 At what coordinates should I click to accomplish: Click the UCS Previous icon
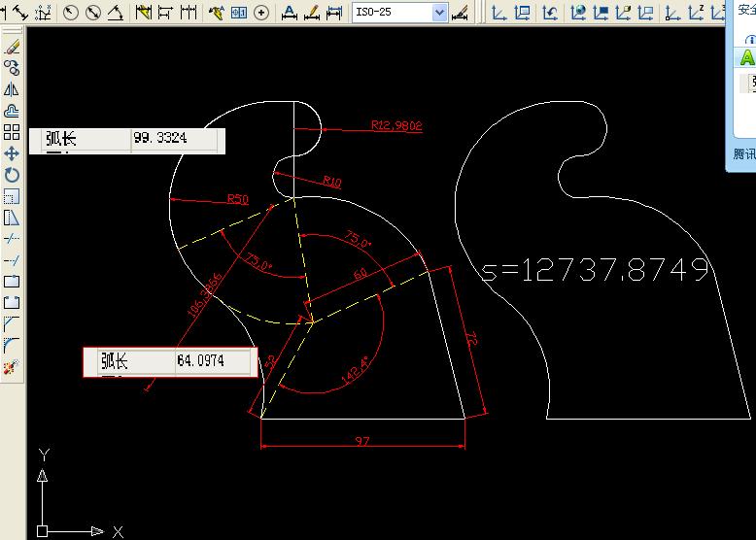pyautogui.click(x=550, y=12)
